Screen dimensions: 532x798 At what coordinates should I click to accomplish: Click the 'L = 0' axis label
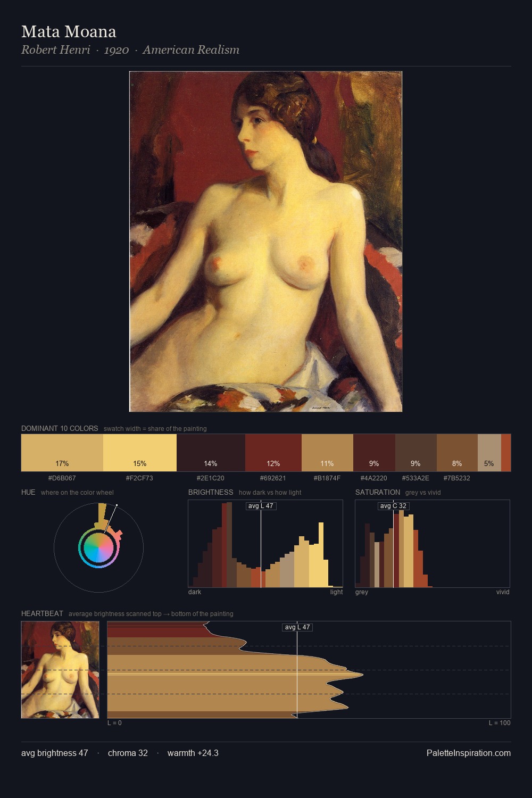point(114,723)
